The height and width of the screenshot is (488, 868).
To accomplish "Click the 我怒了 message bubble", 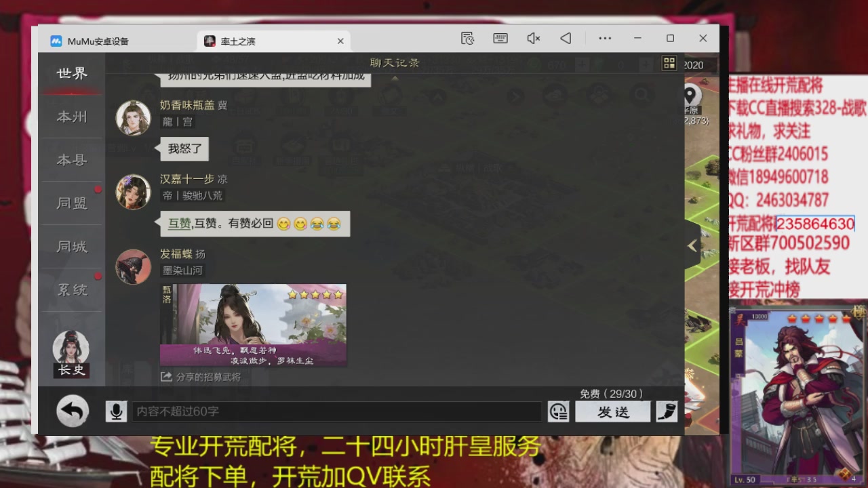I will coord(184,149).
